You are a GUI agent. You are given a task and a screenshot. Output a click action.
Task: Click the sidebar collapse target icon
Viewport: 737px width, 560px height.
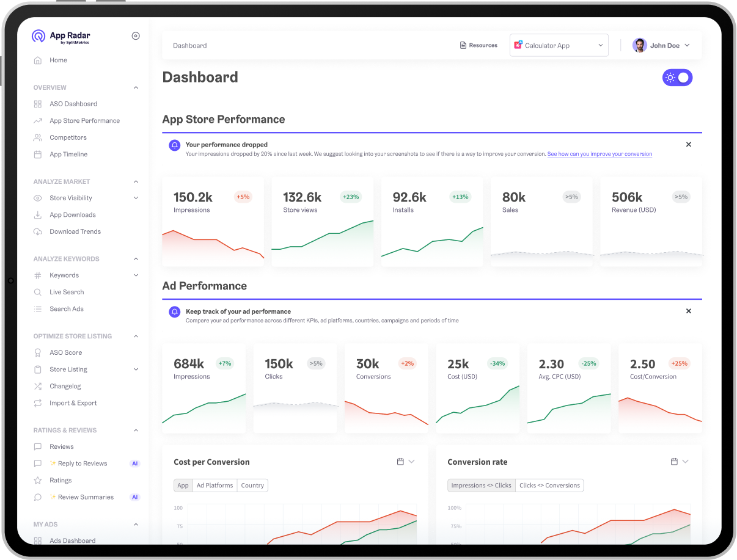click(x=136, y=36)
